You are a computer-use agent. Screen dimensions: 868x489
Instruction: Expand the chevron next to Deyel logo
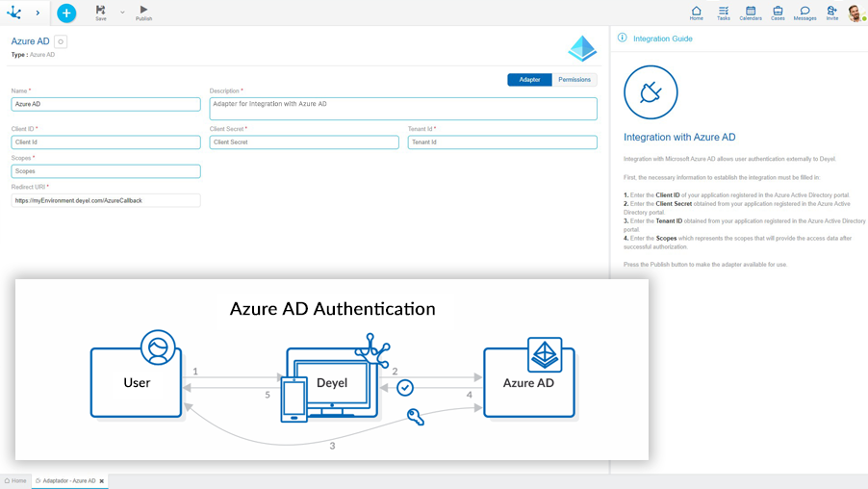coord(38,13)
